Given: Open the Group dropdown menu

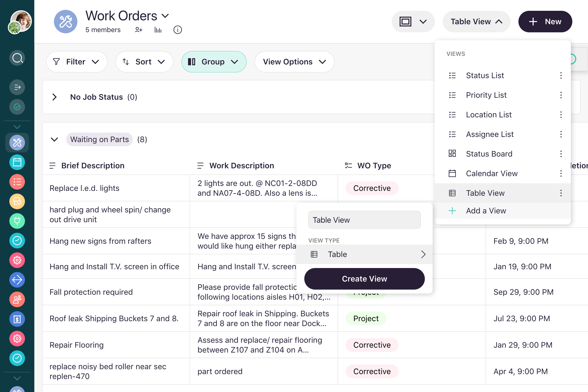Looking at the screenshot, I should pos(213,61).
